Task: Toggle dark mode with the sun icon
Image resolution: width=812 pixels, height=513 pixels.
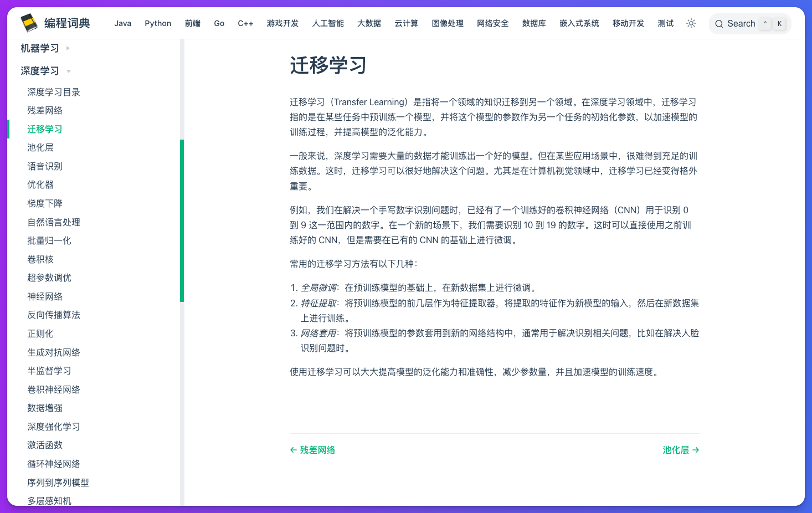Action: coord(691,23)
